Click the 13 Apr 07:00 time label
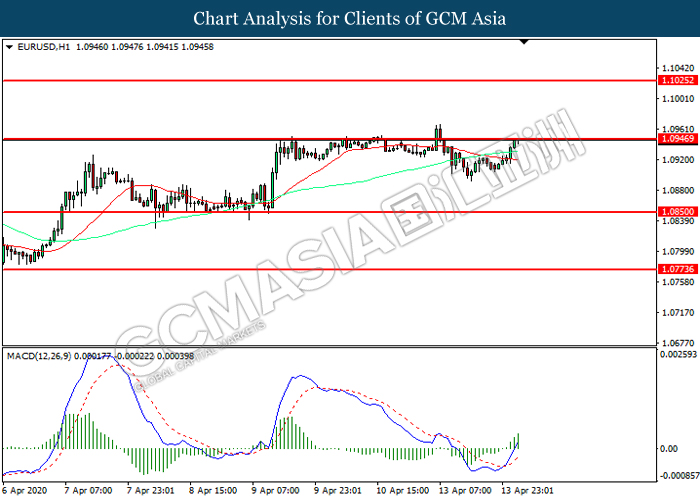Screen dimensions: 700x500 click(465, 491)
